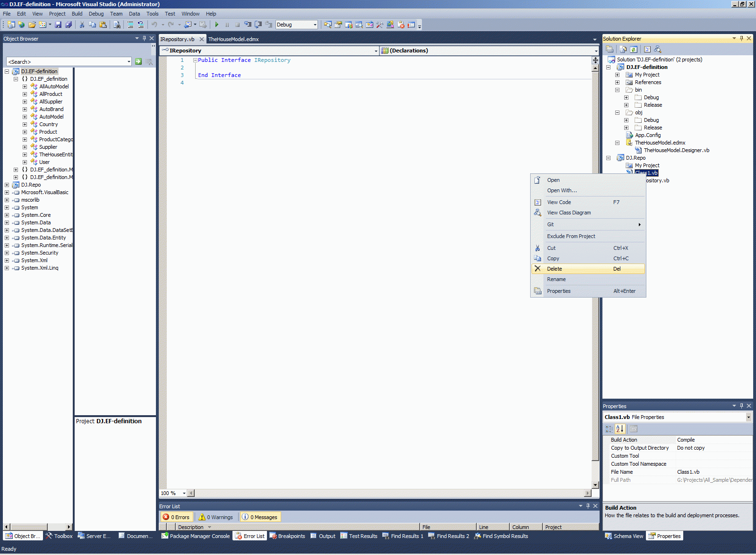The height and width of the screenshot is (555, 756).
Task: Pin the Solution Explorer panel
Action: (741, 38)
